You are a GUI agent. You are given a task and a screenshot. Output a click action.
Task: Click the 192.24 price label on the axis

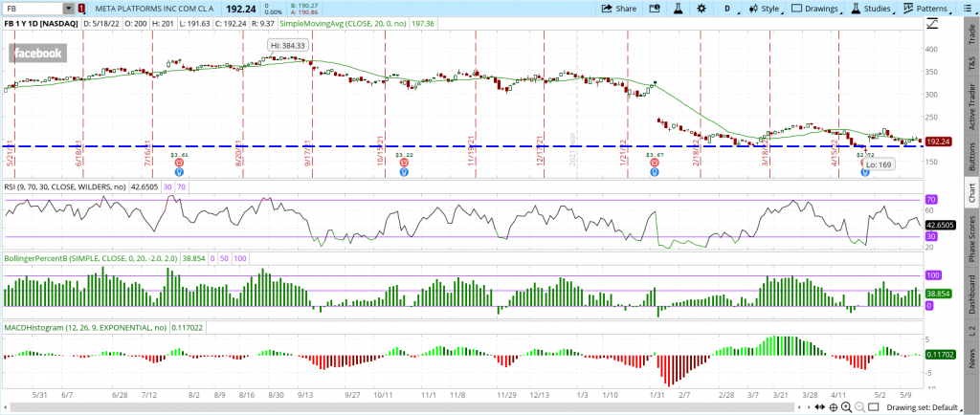[x=937, y=141]
